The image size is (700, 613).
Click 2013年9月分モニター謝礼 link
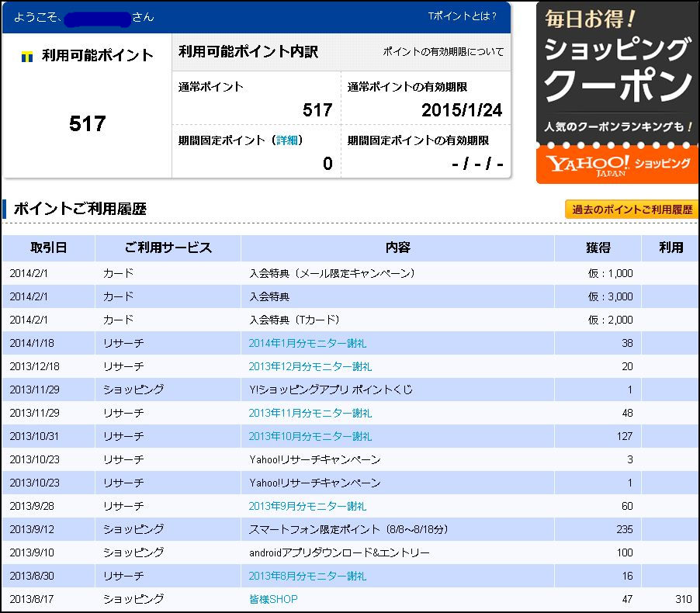[307, 506]
